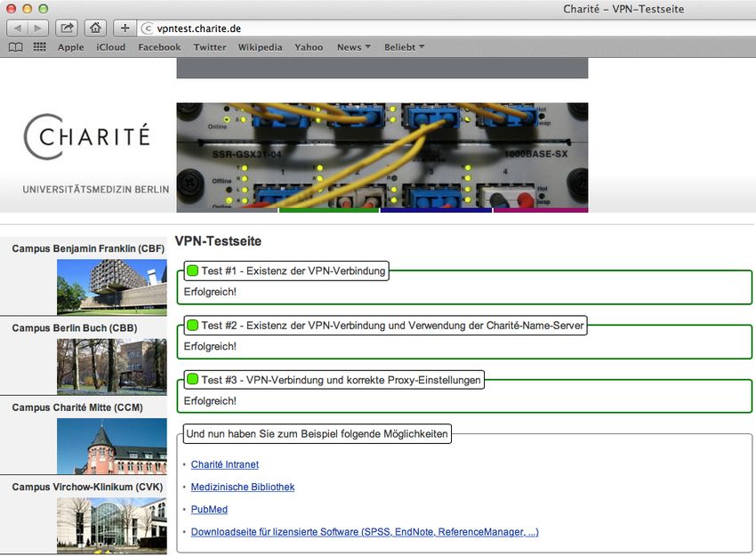Click Erfolgreich! result under Test #2
Image resolution: width=756 pixels, height=557 pixels.
(210, 346)
